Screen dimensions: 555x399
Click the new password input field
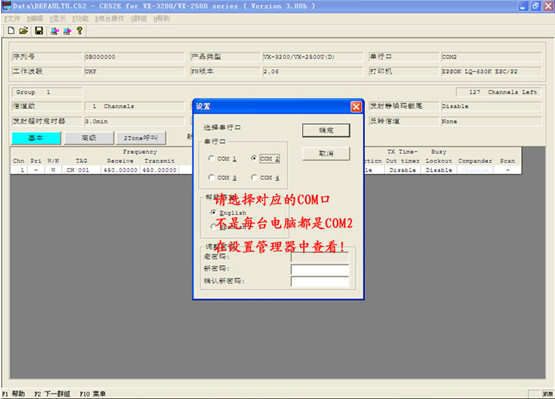tap(320, 269)
